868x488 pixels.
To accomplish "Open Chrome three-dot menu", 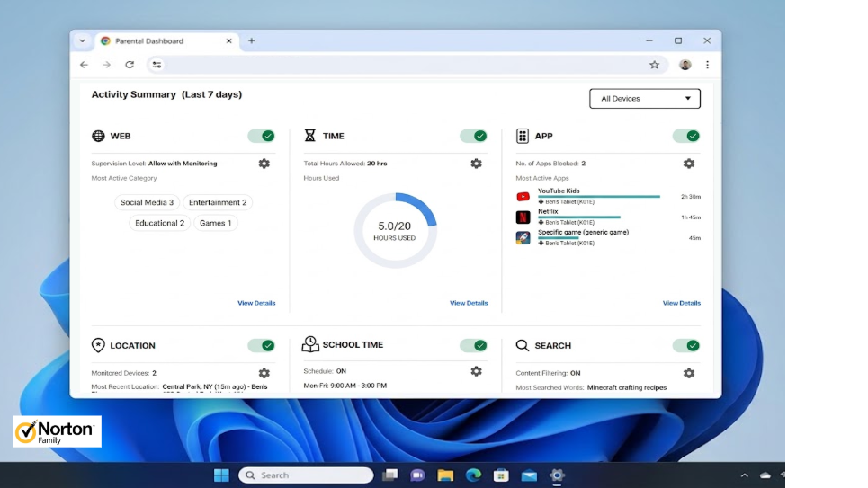I will [708, 65].
